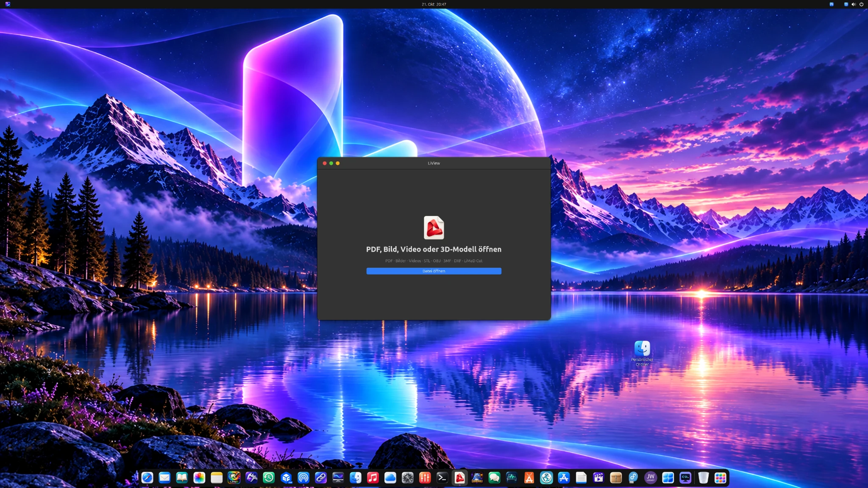Launch the red Music app in the dock
The width and height of the screenshot is (868, 488).
(373, 478)
